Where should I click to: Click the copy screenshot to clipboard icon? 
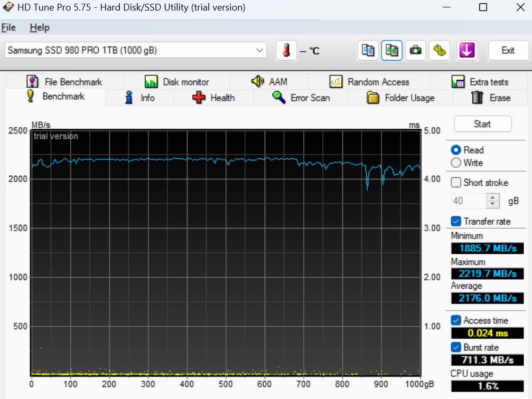(392, 51)
